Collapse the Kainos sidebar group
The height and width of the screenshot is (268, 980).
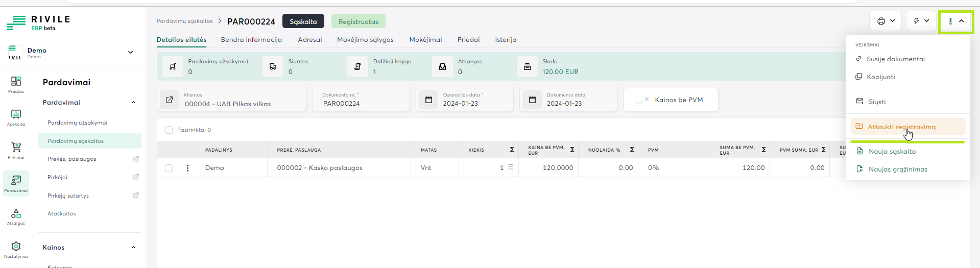tap(133, 248)
